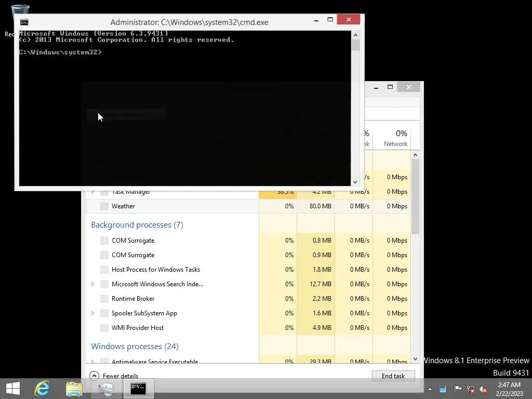532x399 pixels.
Task: Collapse Task Manager with Fewer details
Action: click(x=120, y=376)
